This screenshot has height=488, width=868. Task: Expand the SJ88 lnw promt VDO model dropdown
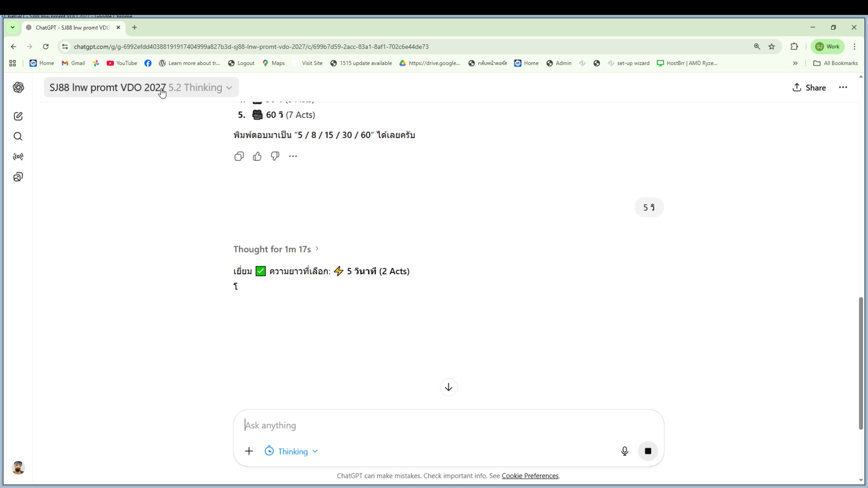pyautogui.click(x=141, y=88)
